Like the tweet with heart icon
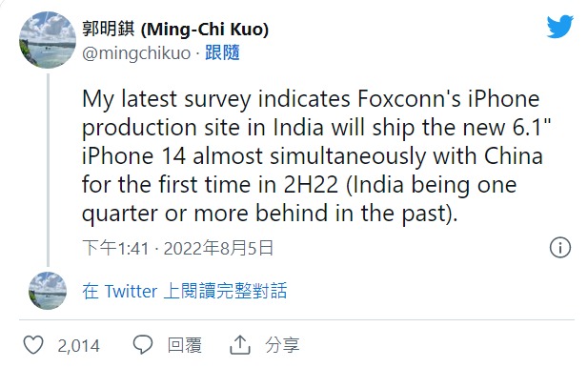Screen dimensions: 588x368 tap(33, 345)
